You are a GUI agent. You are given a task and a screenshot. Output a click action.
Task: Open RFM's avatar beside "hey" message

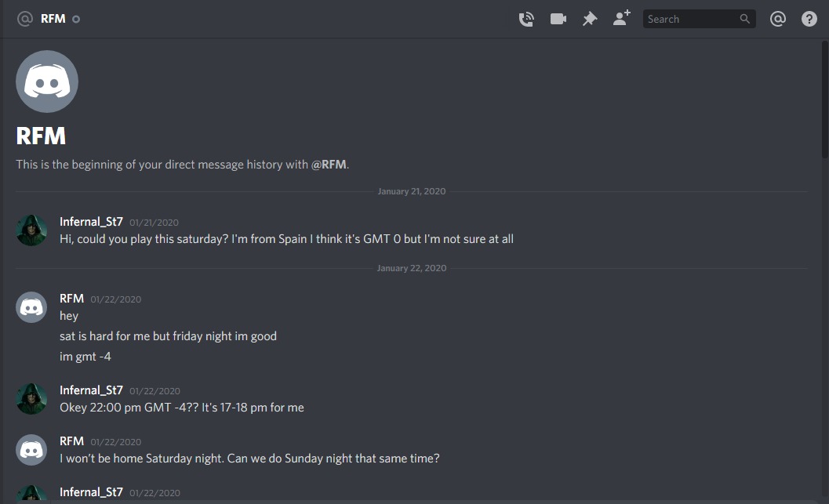point(31,307)
